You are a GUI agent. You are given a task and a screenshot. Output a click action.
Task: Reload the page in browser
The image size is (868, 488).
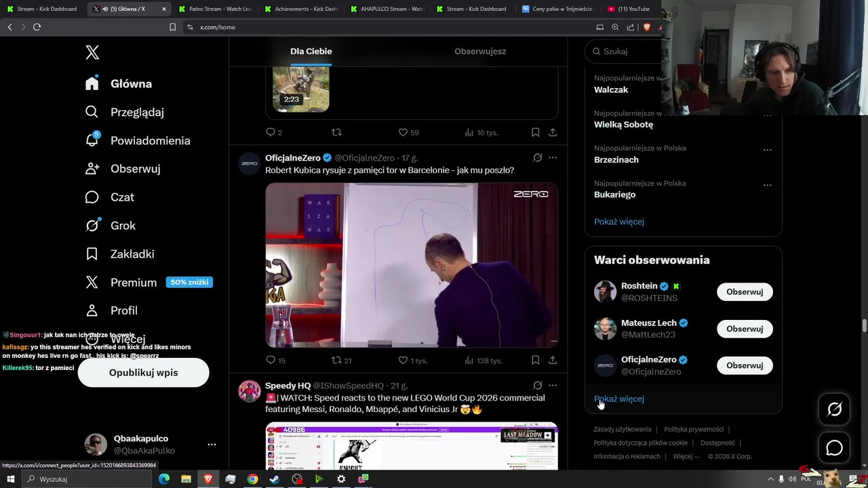tap(37, 27)
